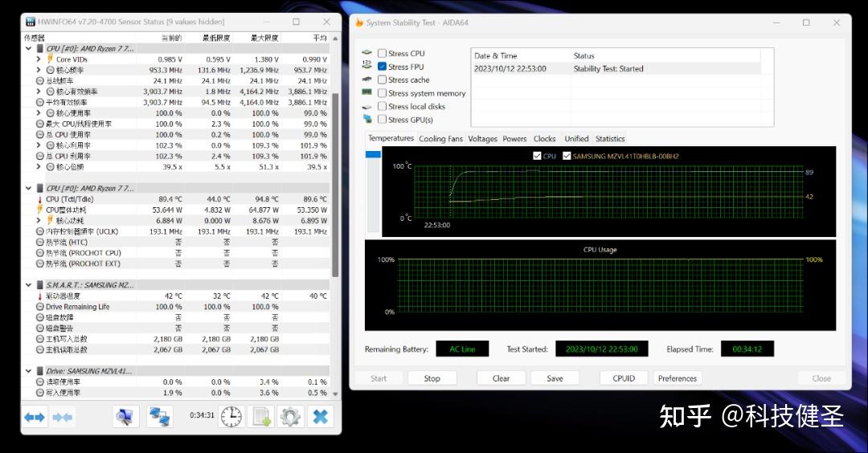This screenshot has height=453, width=868.
Task: Click the HWiNFO vertical scrollbar thumb
Action: point(335,186)
